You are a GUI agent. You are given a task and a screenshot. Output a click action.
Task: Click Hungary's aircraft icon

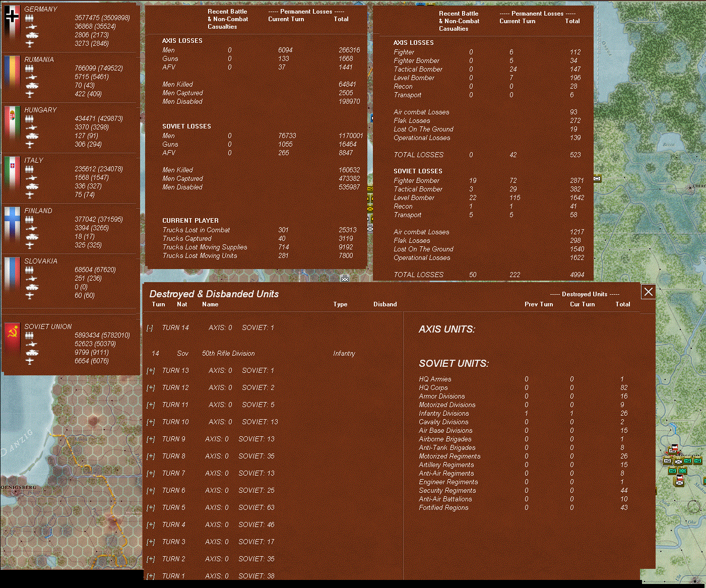pyautogui.click(x=30, y=145)
